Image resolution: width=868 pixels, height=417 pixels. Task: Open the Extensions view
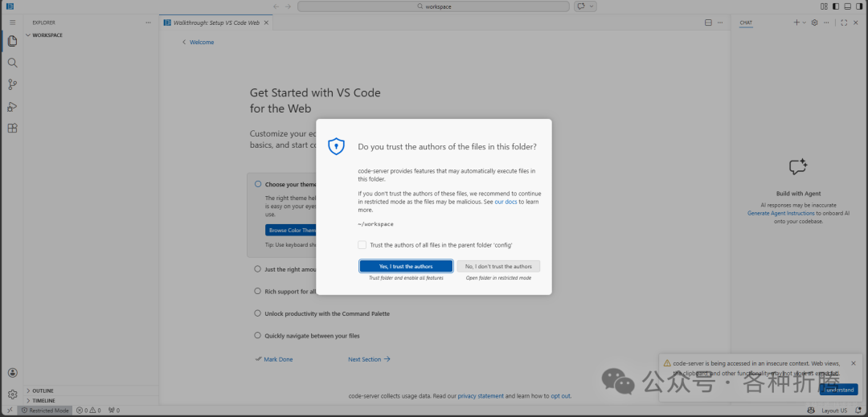(x=11, y=129)
